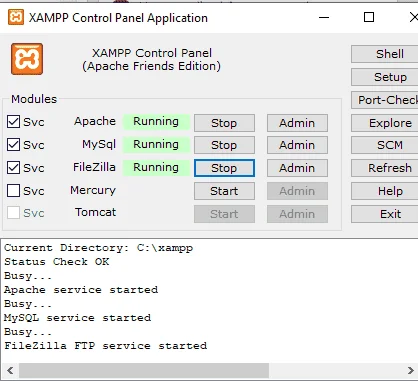Viewport: 418px width, 381px height.
Task: Stop the FileZilla module
Action: (x=224, y=168)
